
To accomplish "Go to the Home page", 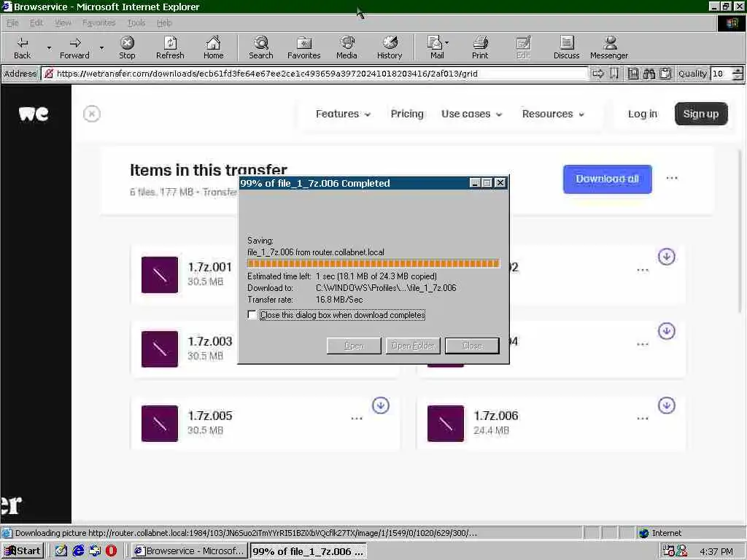I will (x=213, y=47).
